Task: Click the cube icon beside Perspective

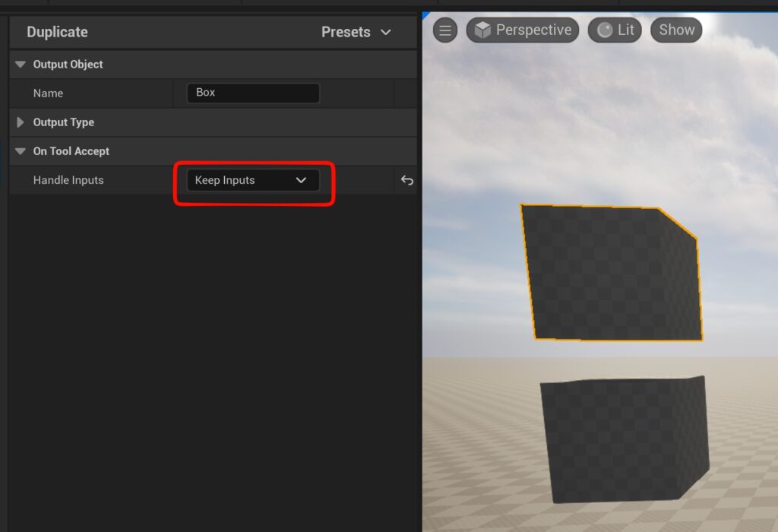Action: pyautogui.click(x=482, y=30)
